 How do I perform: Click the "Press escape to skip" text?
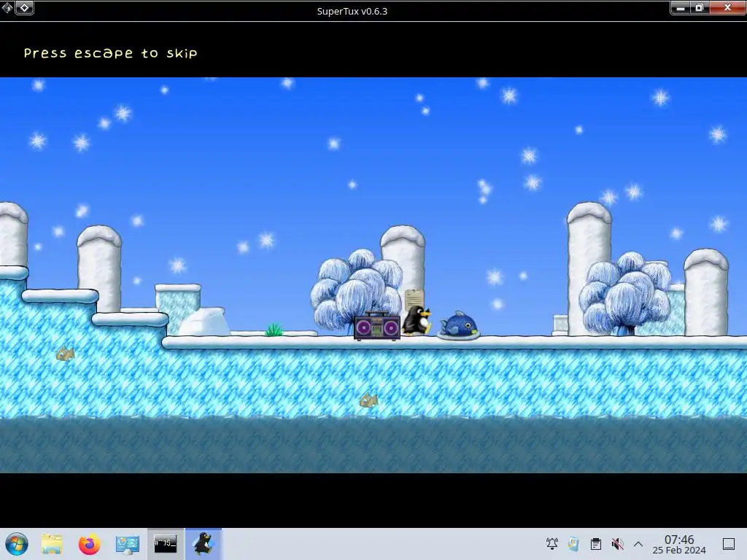111,52
